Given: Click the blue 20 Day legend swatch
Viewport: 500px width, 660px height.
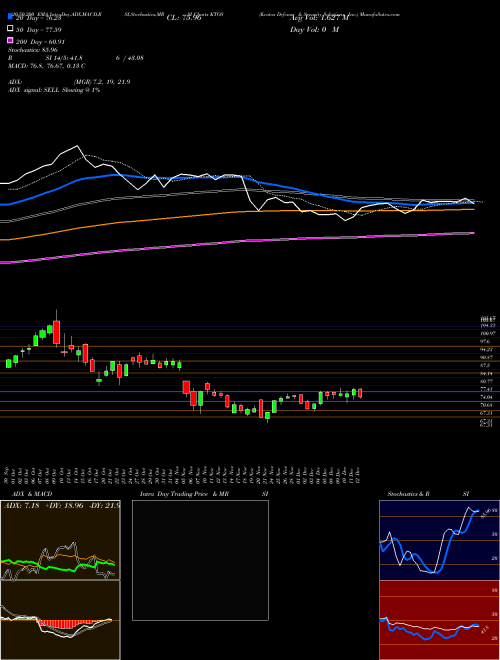Looking at the screenshot, I should (10, 18).
